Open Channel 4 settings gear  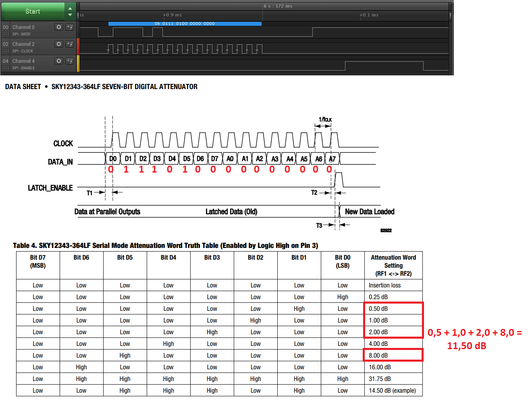pos(59,61)
